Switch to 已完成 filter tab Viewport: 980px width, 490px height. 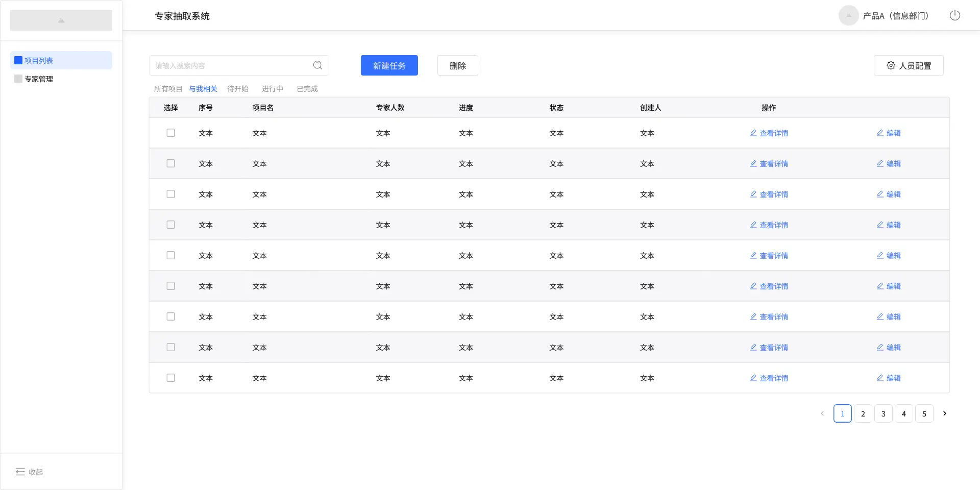(307, 89)
